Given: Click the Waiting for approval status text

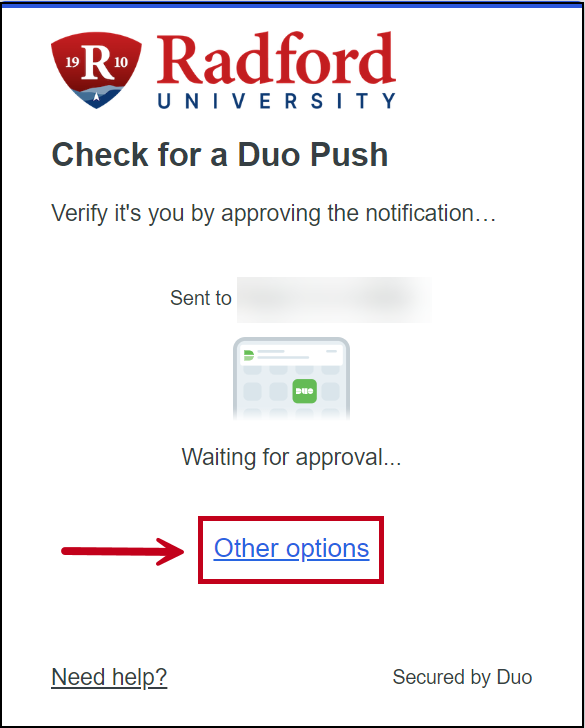Looking at the screenshot, I should tap(291, 457).
